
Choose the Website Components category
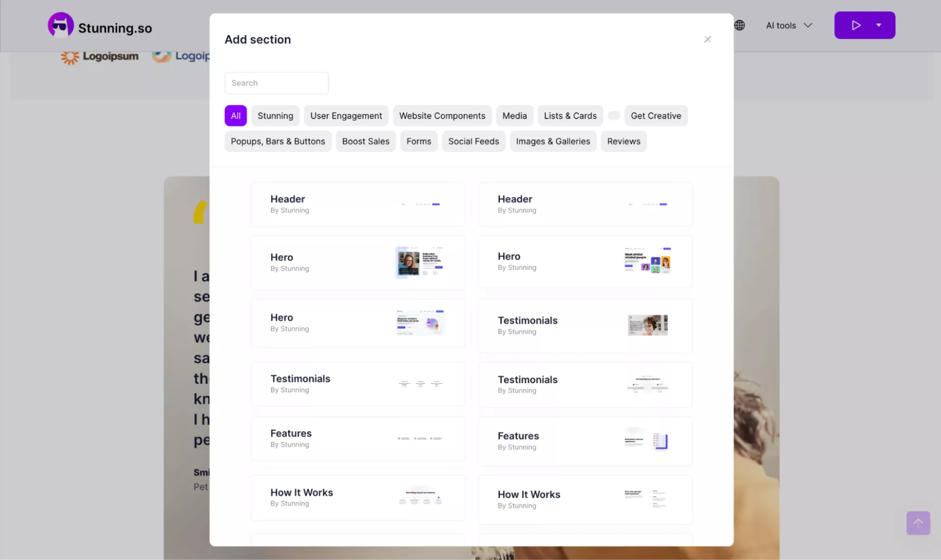pos(442,116)
